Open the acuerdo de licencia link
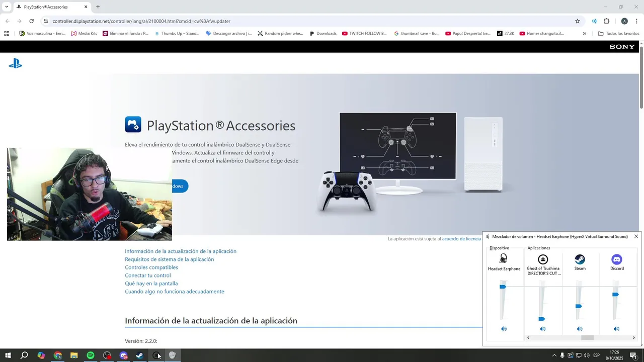 coord(461,239)
